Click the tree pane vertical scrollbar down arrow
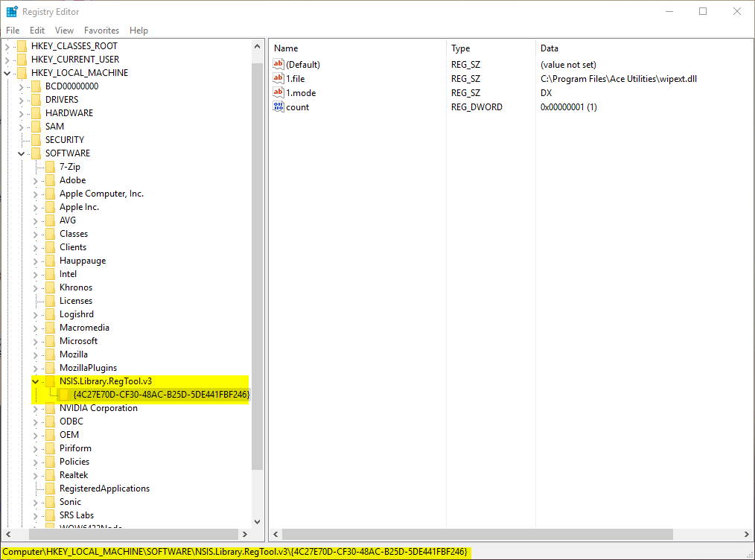The width and height of the screenshot is (755, 560). click(x=258, y=522)
